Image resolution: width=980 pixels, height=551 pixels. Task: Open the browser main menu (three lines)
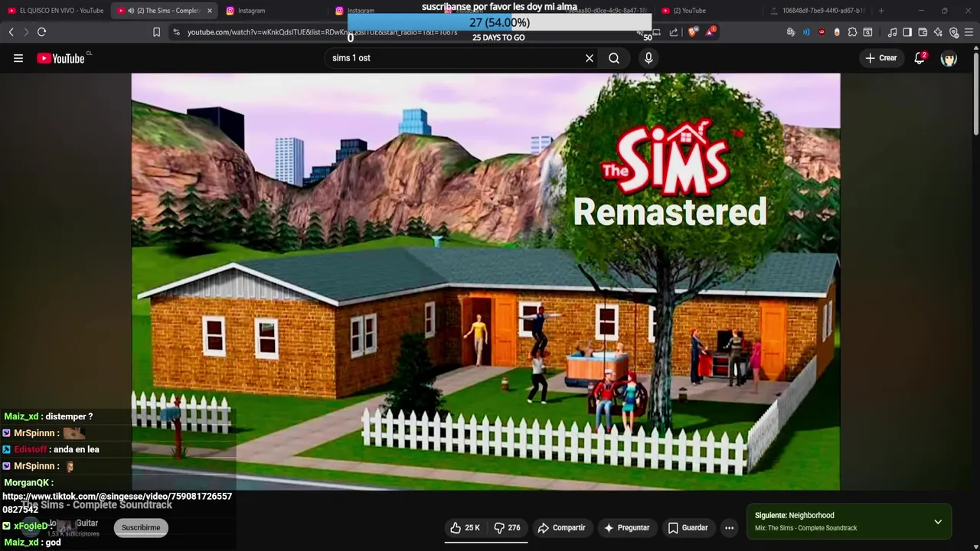click(x=969, y=32)
